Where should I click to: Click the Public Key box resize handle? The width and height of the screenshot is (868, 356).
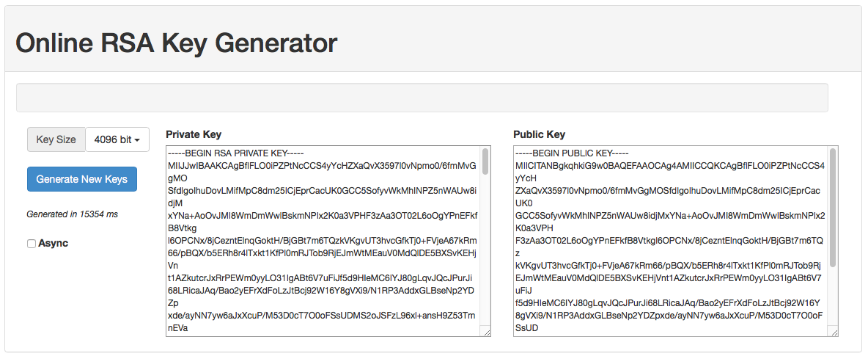pyautogui.click(x=833, y=332)
